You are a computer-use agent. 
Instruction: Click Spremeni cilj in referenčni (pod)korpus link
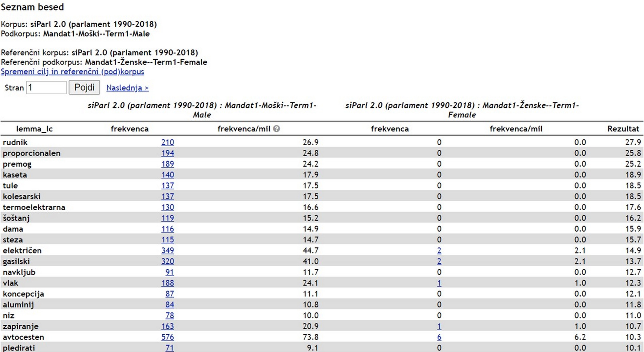pyautogui.click(x=73, y=72)
